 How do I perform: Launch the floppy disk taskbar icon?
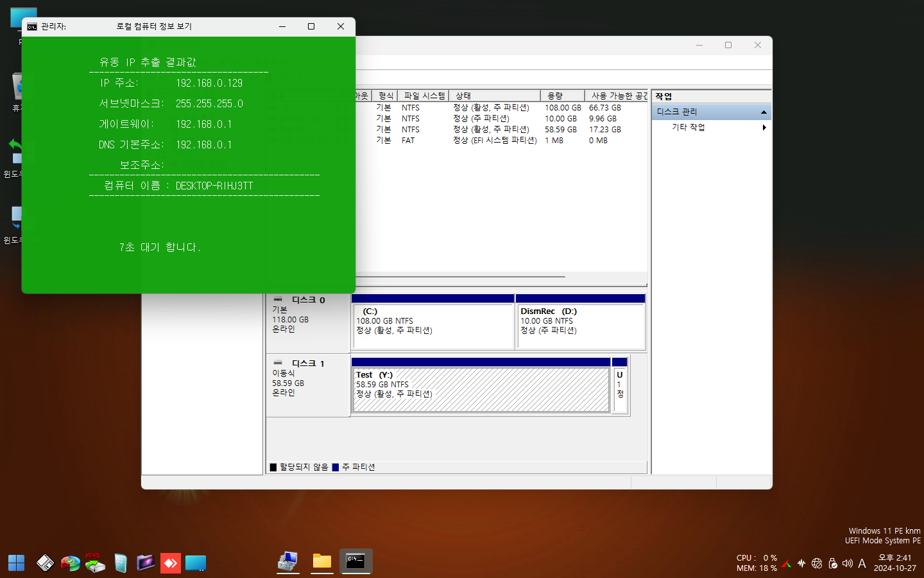(45, 563)
